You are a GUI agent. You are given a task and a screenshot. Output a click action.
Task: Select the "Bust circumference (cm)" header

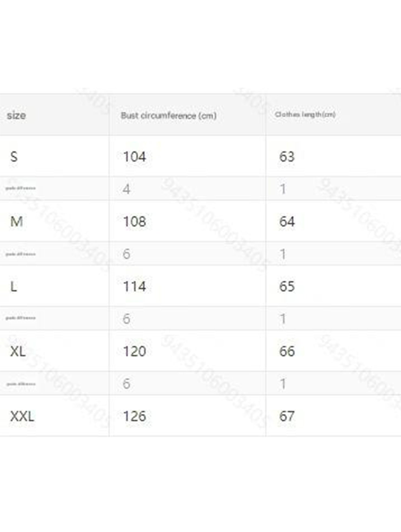tap(168, 116)
